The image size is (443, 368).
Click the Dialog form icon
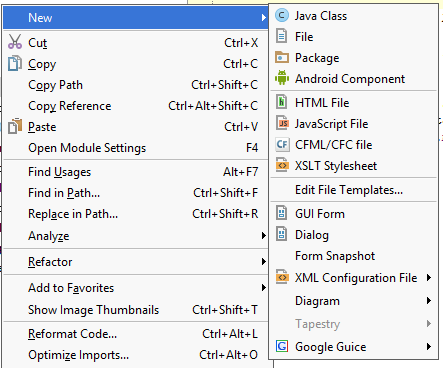282,234
